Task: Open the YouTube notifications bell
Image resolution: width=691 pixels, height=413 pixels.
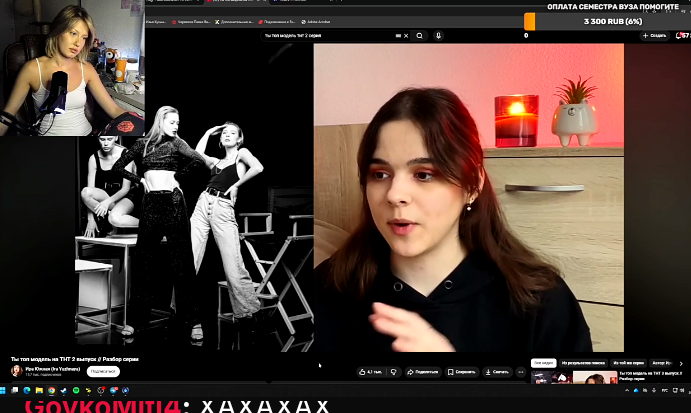Action: pos(679,36)
